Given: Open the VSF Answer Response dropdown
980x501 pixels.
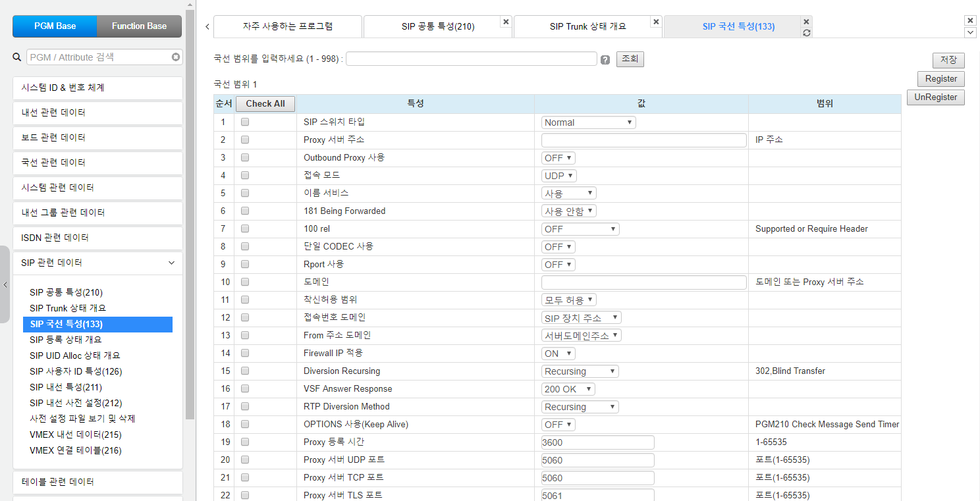Looking at the screenshot, I should coord(568,389).
